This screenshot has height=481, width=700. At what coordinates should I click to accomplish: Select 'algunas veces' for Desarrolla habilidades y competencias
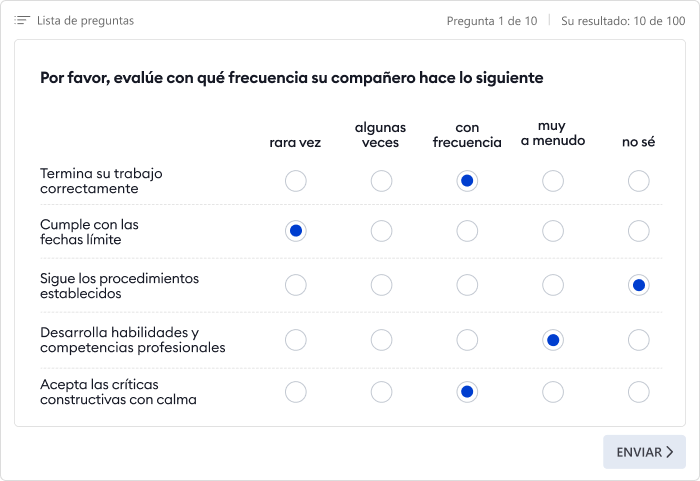[x=381, y=340]
